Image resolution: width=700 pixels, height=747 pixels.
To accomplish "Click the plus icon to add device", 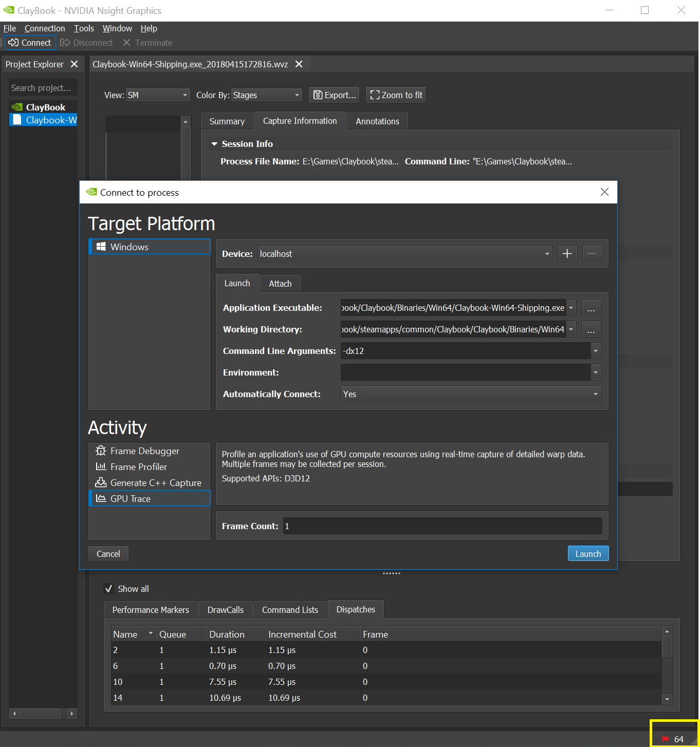I will 567,254.
